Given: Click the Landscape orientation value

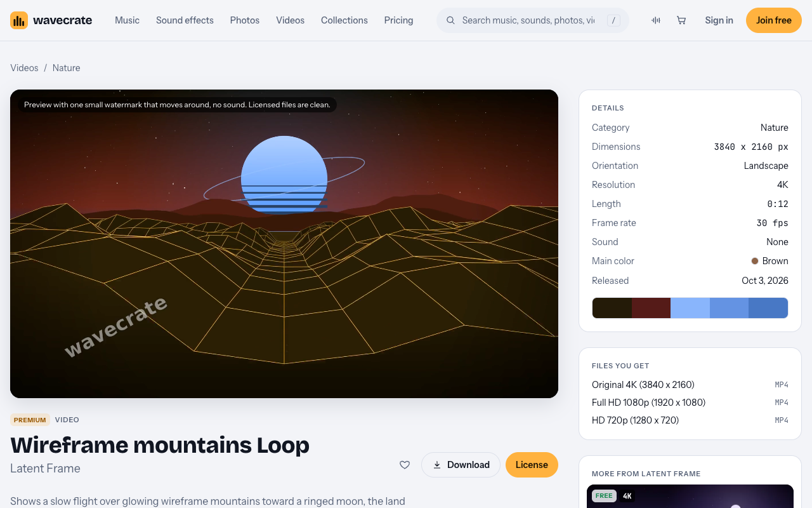Looking at the screenshot, I should pyautogui.click(x=766, y=166).
